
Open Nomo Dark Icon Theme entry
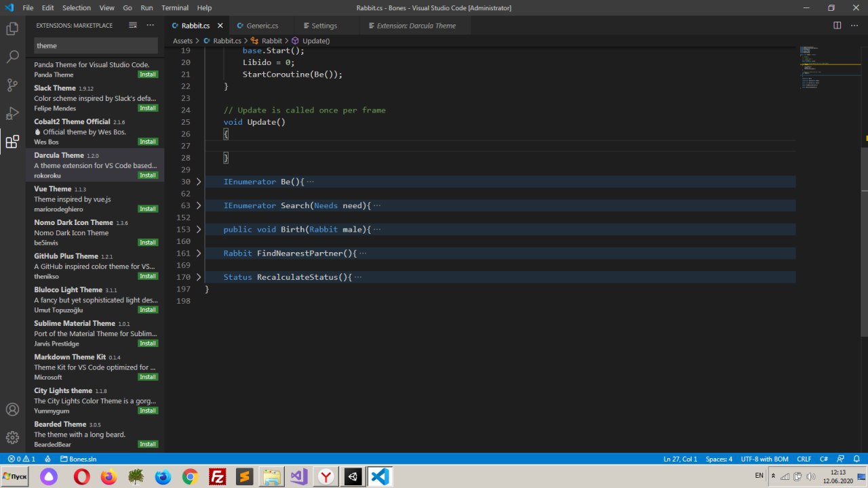95,232
